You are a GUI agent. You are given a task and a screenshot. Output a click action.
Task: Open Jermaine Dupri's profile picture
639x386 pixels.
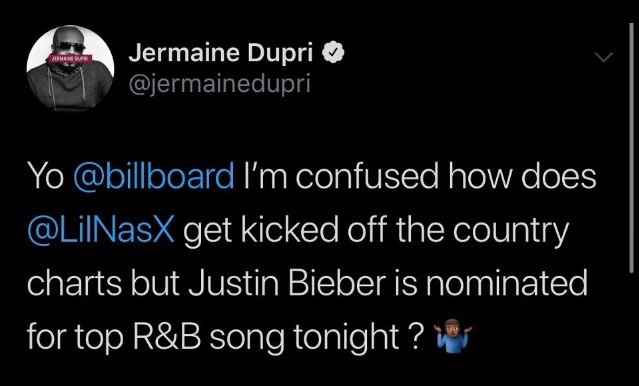coord(70,68)
